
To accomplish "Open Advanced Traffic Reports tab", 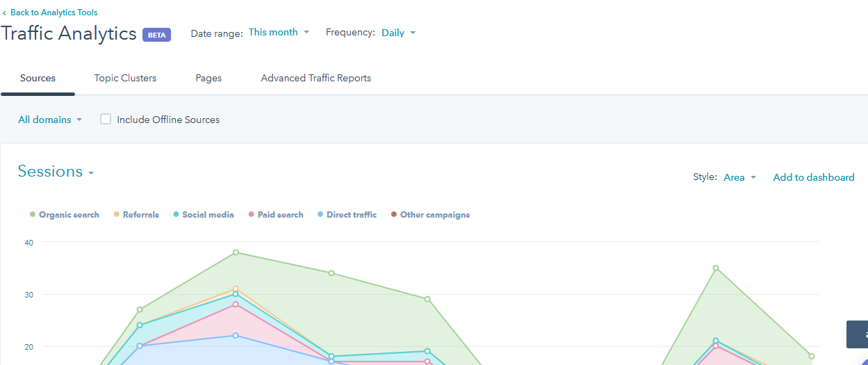I will pyautogui.click(x=316, y=78).
